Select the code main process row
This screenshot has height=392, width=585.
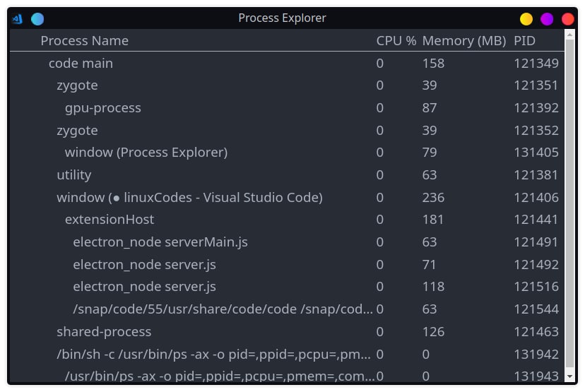click(x=287, y=63)
